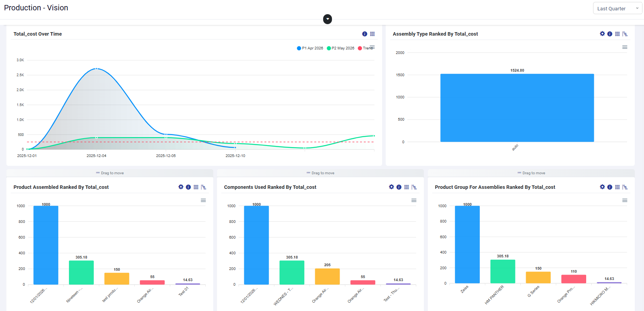Select the HM PANTHER bar
Screen dimensions: 644x311
pos(503,272)
